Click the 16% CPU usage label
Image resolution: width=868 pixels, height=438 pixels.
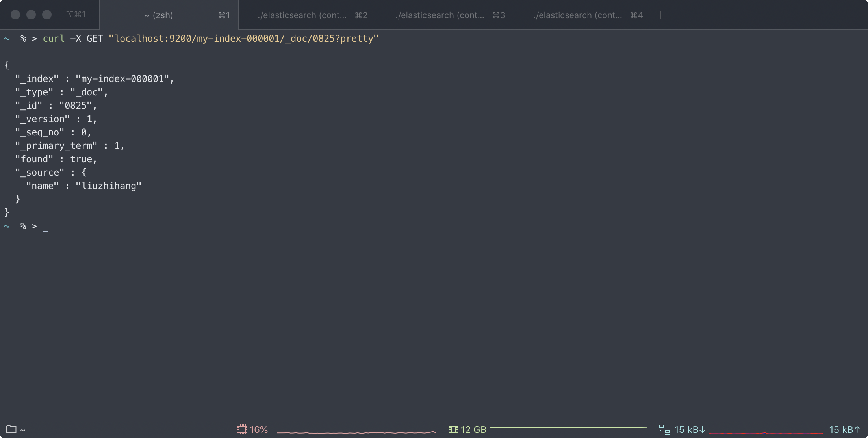coord(259,429)
